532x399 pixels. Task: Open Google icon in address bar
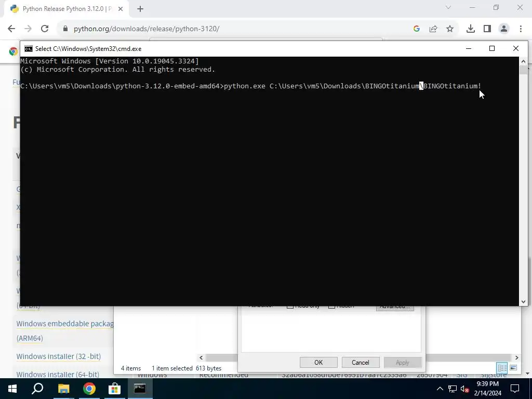click(417, 29)
